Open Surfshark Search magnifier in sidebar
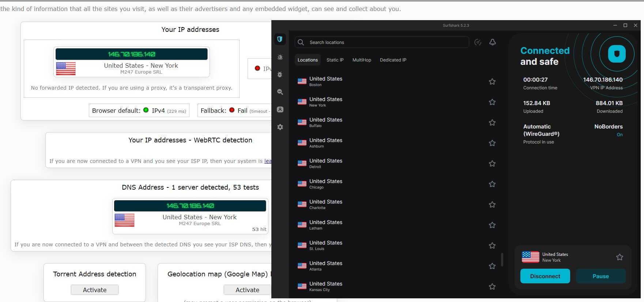Viewport: 644px width, 302px height. (280, 92)
